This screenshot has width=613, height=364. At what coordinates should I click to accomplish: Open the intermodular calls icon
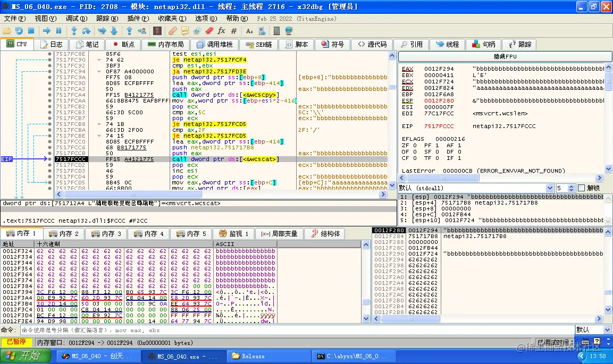(x=262, y=31)
